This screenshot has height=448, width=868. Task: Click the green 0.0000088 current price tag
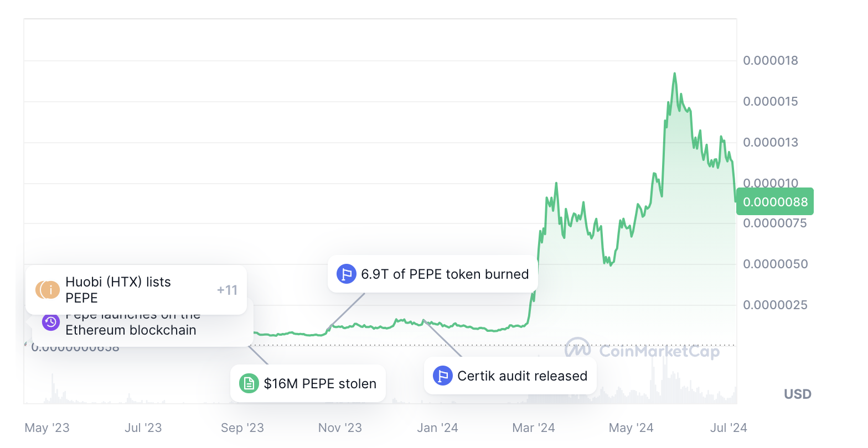[x=775, y=202]
